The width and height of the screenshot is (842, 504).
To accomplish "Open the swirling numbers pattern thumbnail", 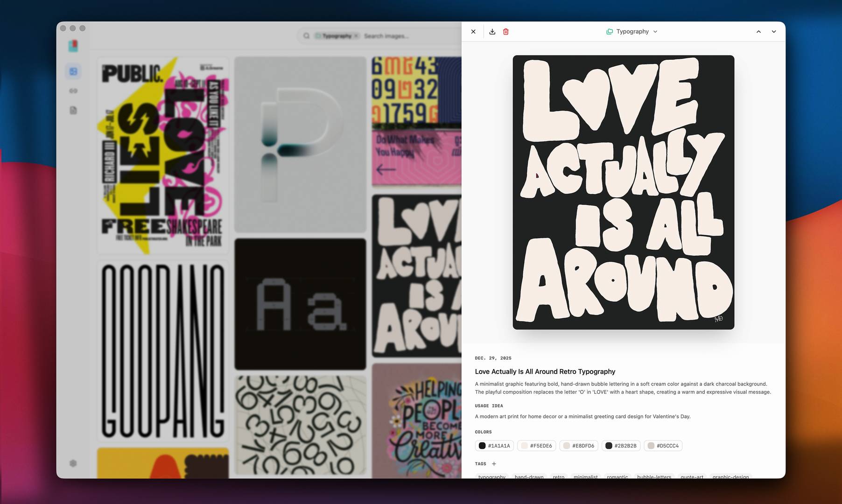I will 300,425.
